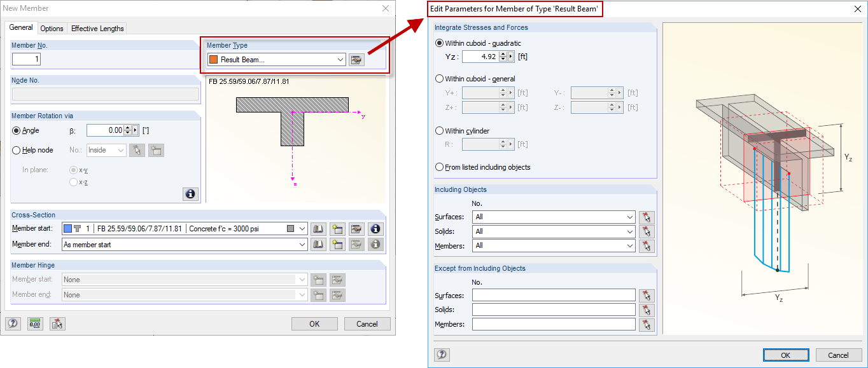This screenshot has height=368, width=868.
Task: Close the New Member window
Action: [x=385, y=8]
